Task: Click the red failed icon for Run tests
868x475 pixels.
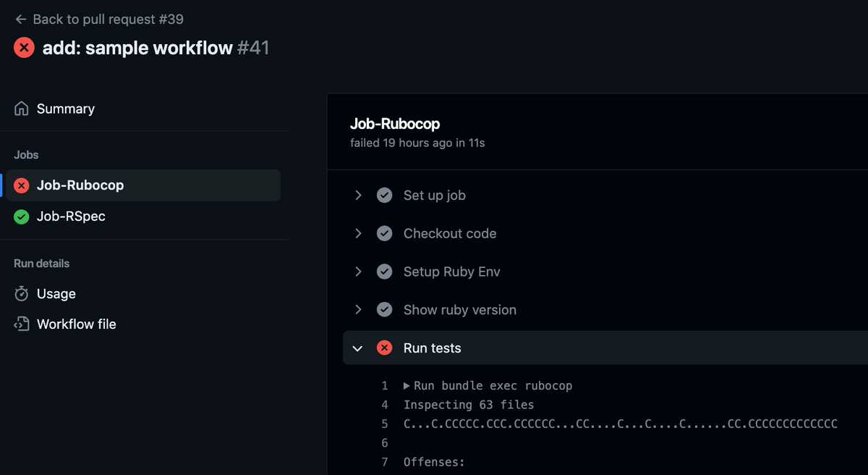Action: click(x=385, y=348)
